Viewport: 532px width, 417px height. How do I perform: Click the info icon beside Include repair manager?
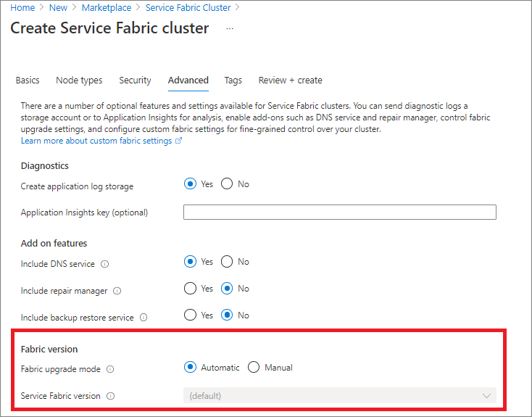117,291
